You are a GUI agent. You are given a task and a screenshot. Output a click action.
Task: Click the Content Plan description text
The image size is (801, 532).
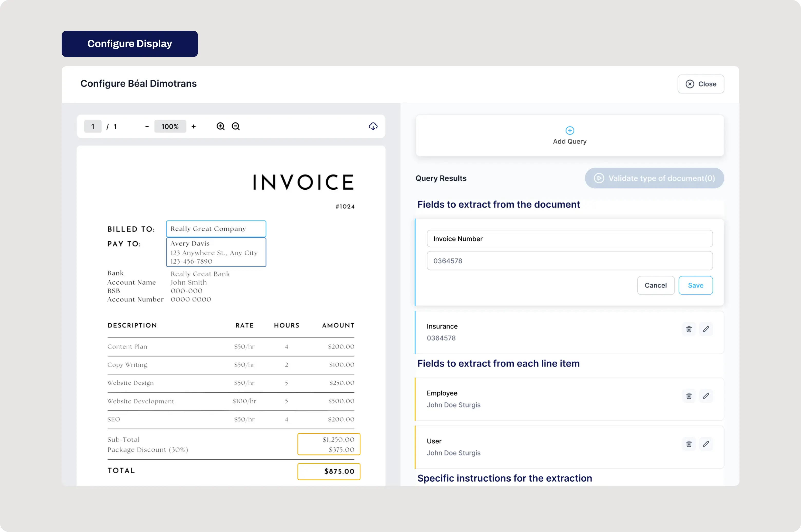(x=127, y=347)
